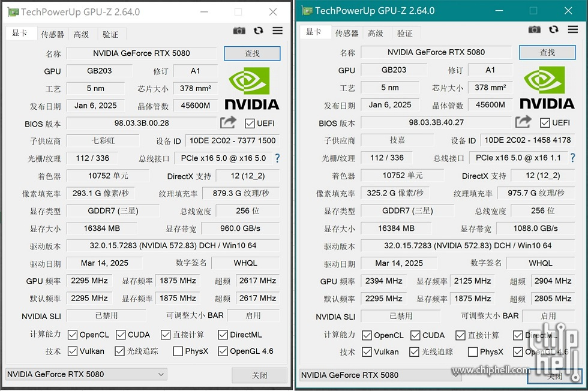The width and height of the screenshot is (588, 391).
Task: Toggle CUDA checkbox in right window
Action: click(415, 335)
